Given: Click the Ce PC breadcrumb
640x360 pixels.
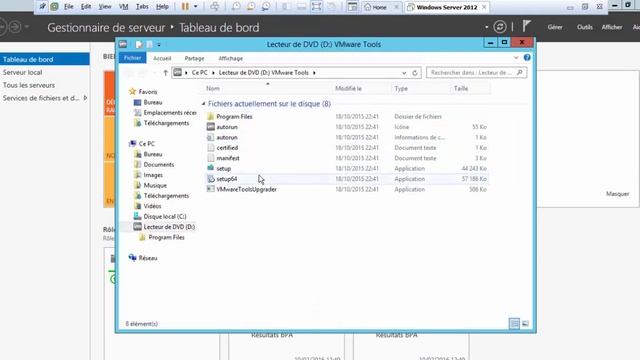Looking at the screenshot, I should (x=200, y=73).
